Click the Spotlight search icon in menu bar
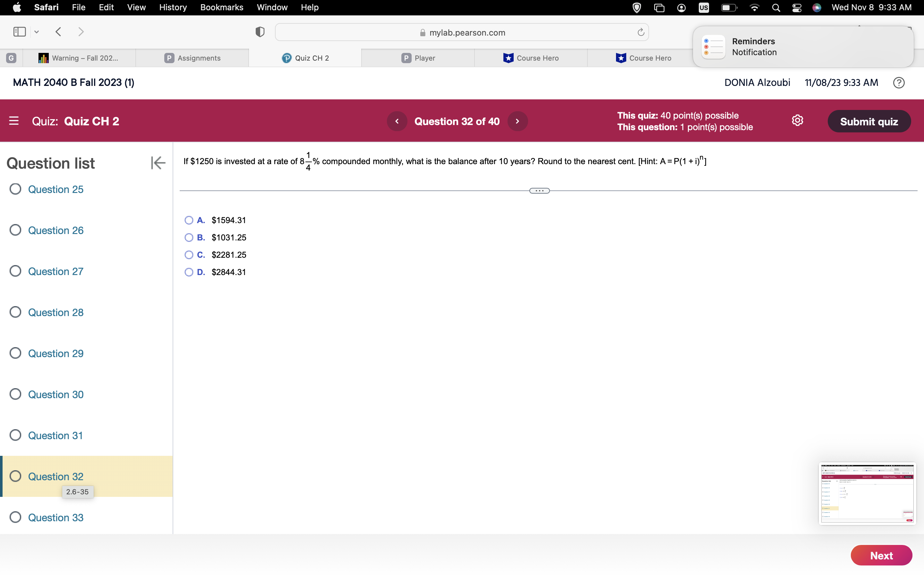This screenshot has height=577, width=924. [x=776, y=7]
